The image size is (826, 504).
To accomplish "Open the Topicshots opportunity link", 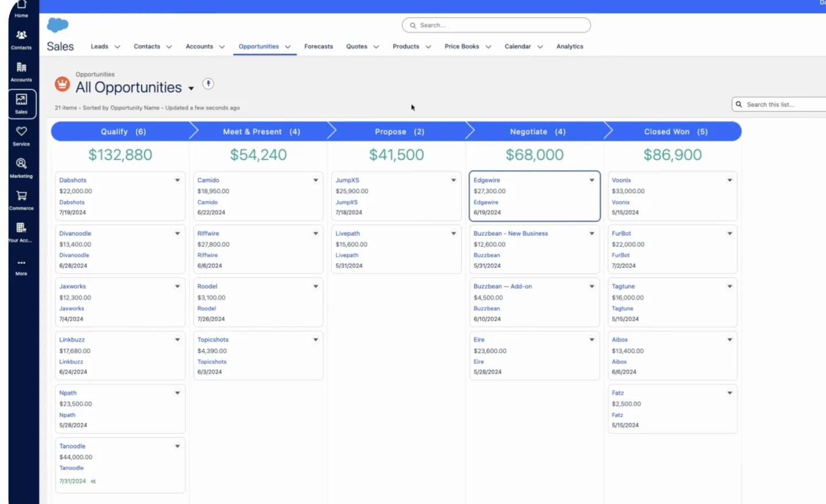I will [x=213, y=339].
